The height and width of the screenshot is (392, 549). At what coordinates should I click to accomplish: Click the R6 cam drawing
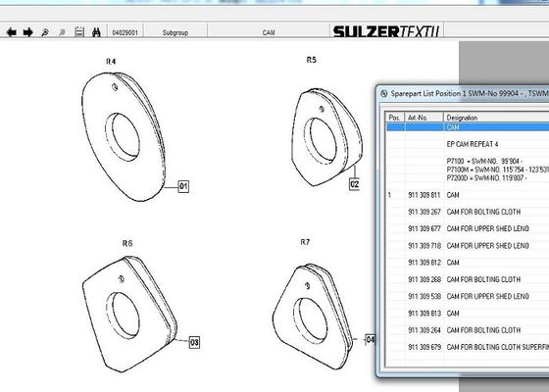point(129,314)
